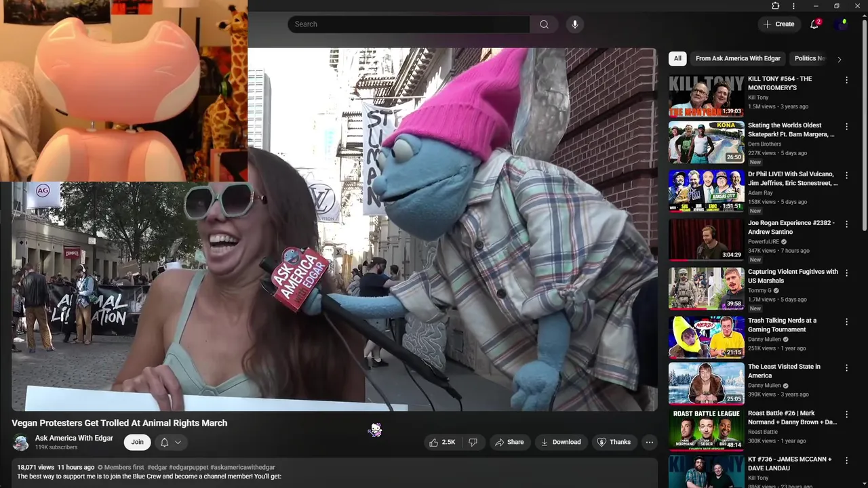
Task: Open options for KILL TONY #564
Action: click(846, 80)
